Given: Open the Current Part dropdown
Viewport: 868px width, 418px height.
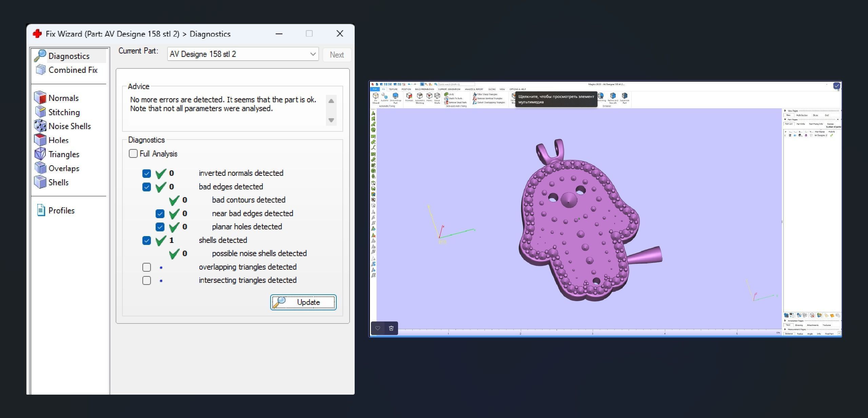Looking at the screenshot, I should click(243, 54).
